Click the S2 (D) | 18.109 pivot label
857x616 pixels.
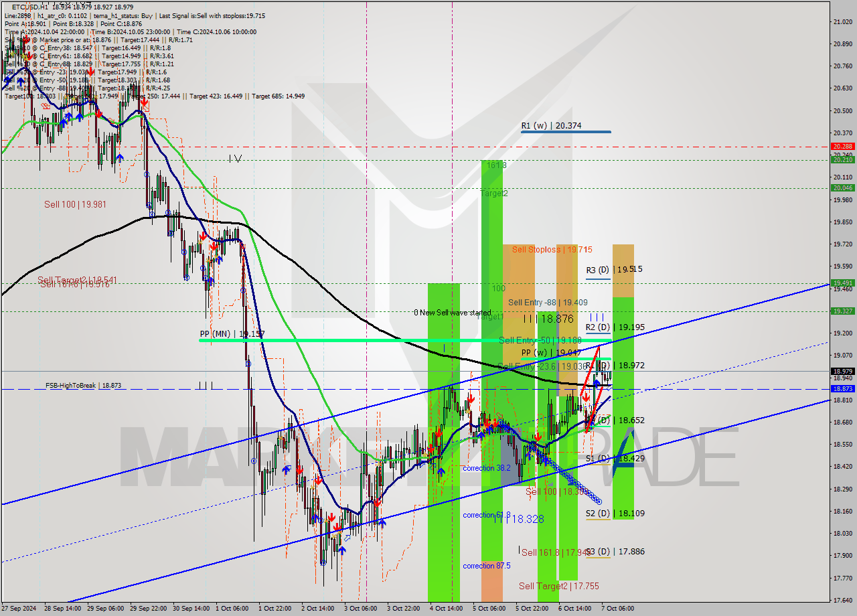click(615, 513)
